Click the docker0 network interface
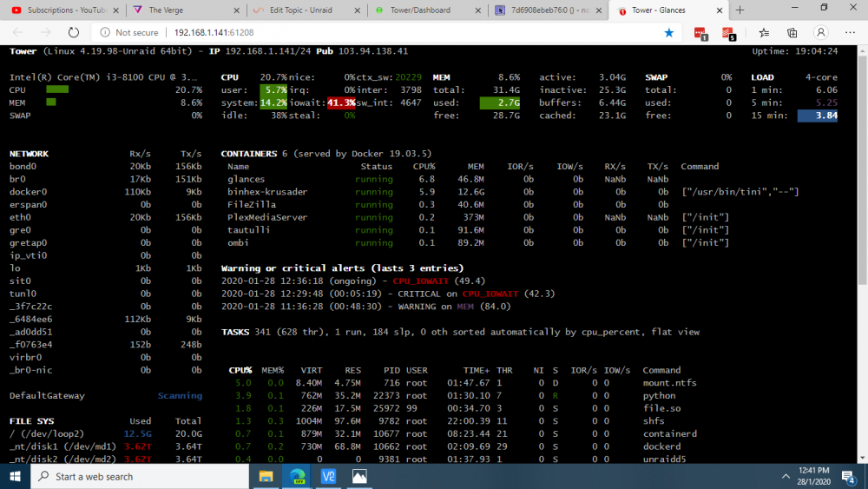 tap(29, 192)
